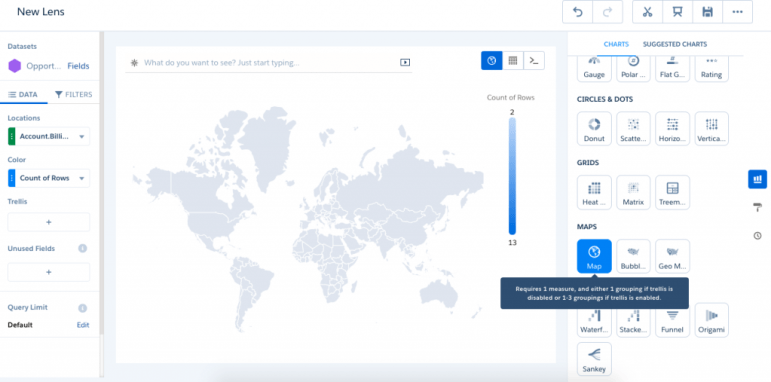Open the three-dots more options menu
The height and width of the screenshot is (382, 771).
[x=737, y=12]
